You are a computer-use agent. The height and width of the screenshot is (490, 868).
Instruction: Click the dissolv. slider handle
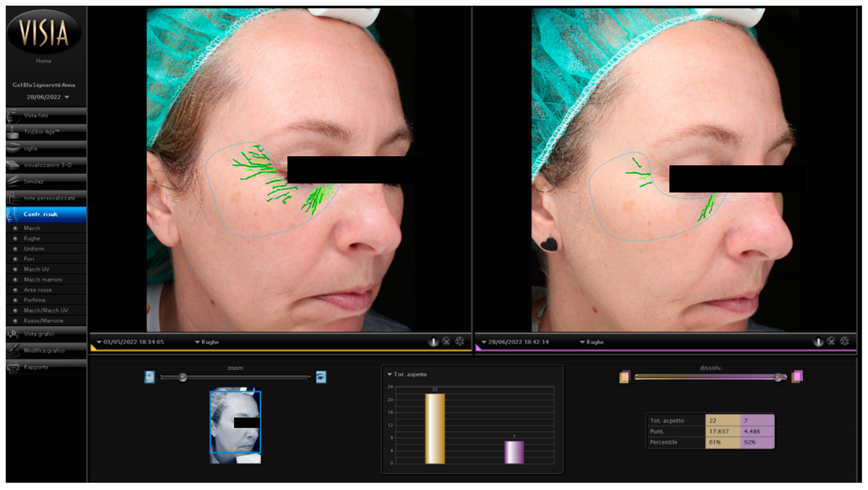click(778, 377)
